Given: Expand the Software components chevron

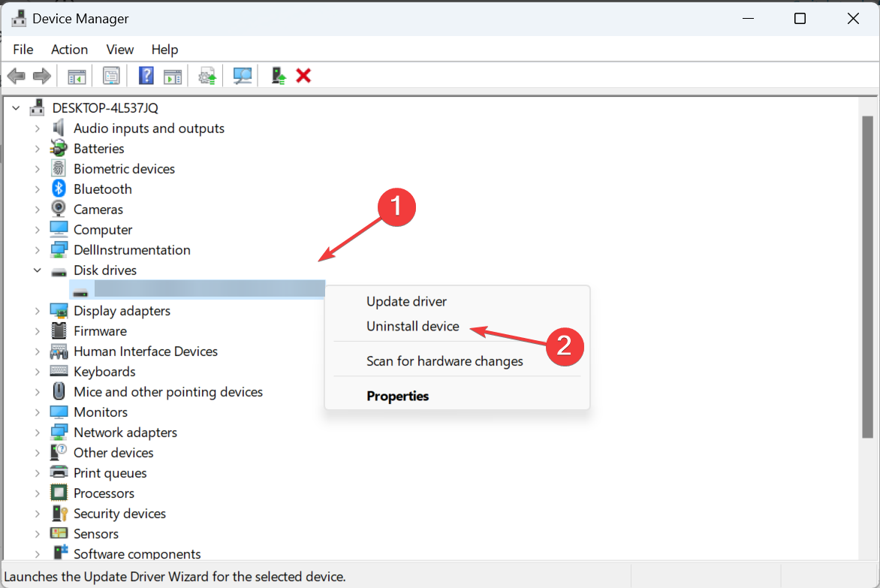Looking at the screenshot, I should coord(37,553).
